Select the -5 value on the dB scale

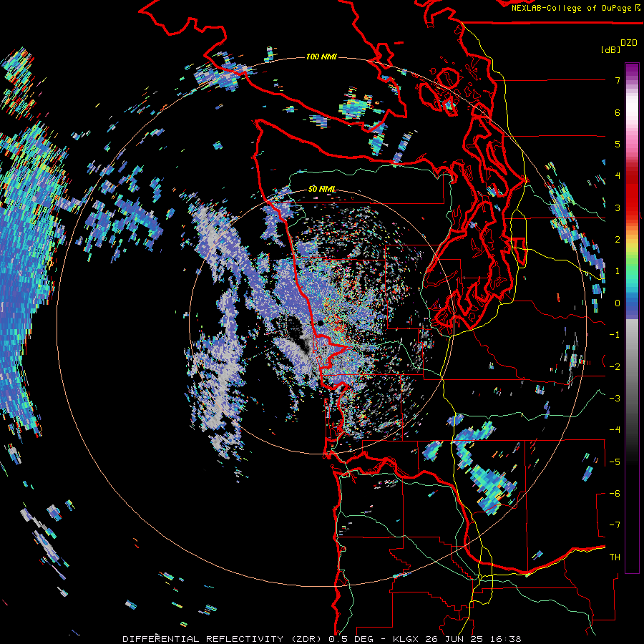click(x=615, y=462)
